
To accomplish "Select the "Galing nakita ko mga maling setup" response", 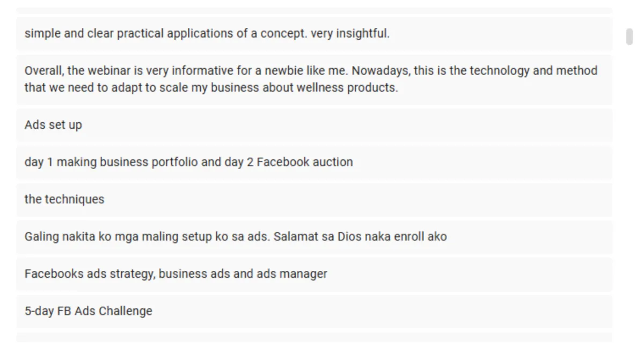I will [x=314, y=237].
